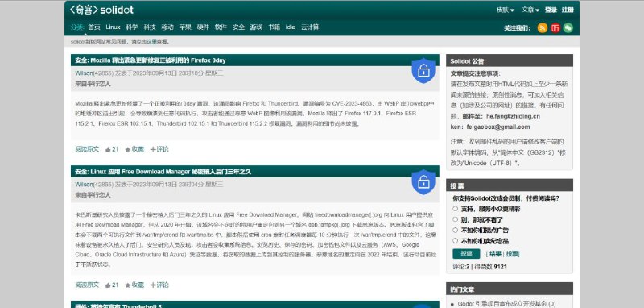Open the 科学 category
Screen dimensions: 644x308
click(x=132, y=27)
